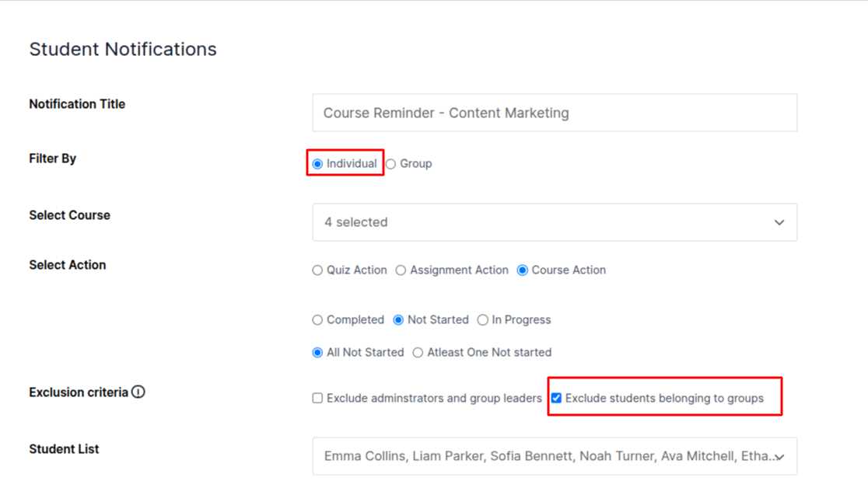Choose the Assignment Action option
868x488 pixels.
coord(401,270)
